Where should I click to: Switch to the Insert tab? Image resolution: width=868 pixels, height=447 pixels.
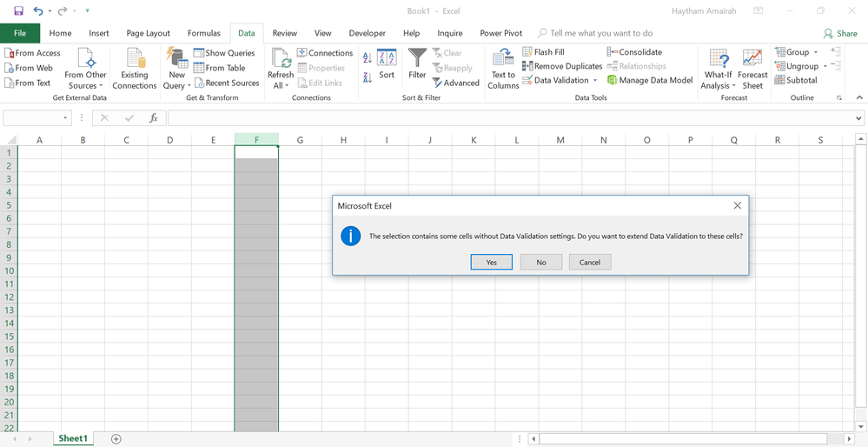(x=99, y=33)
